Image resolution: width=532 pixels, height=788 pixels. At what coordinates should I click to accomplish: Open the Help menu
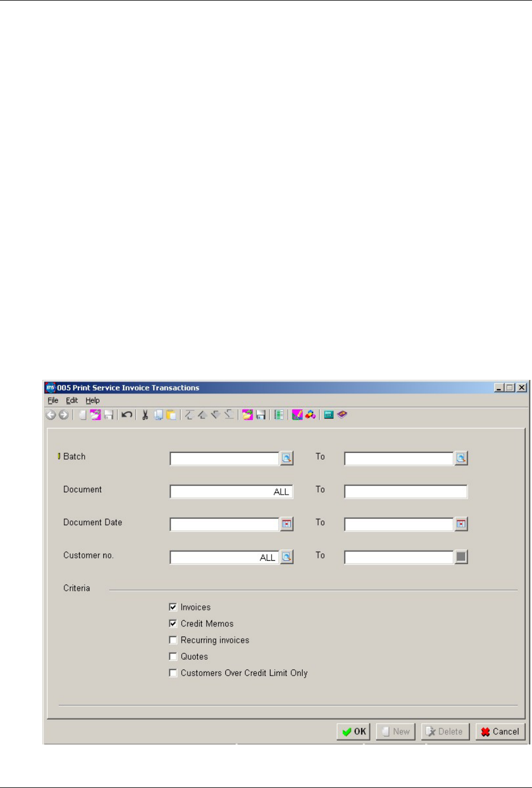pos(93,400)
